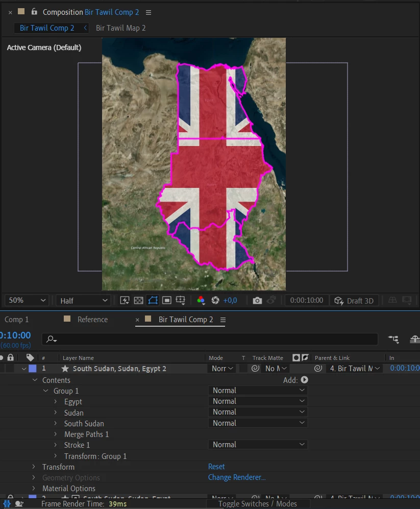Toggle Fast Previews icon in viewer toolbar
Screen dimensions: 420x509
point(125,300)
